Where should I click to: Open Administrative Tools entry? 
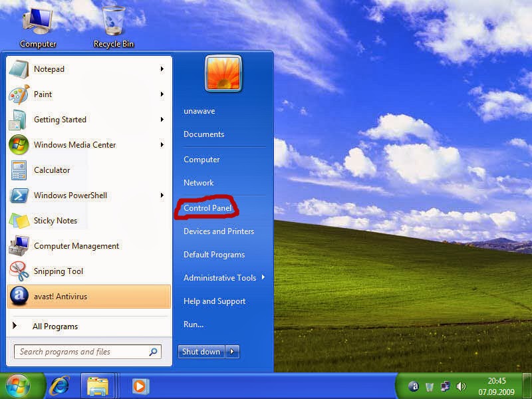(x=220, y=278)
